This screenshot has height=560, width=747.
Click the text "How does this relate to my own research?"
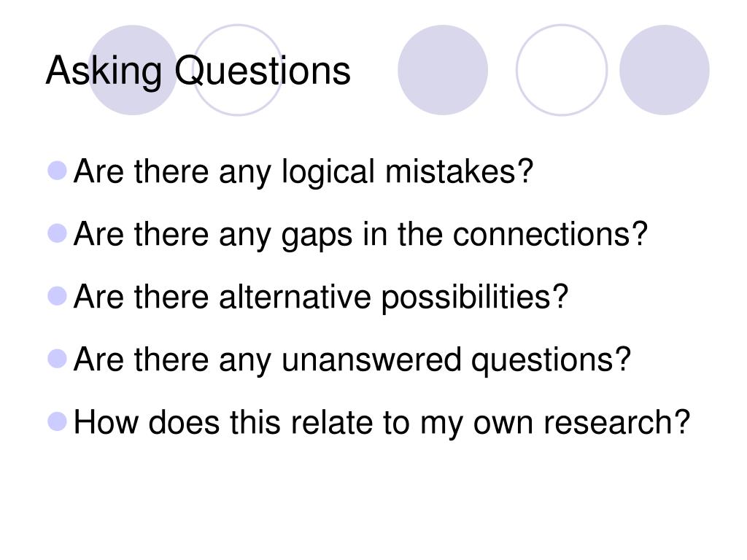(x=382, y=422)
